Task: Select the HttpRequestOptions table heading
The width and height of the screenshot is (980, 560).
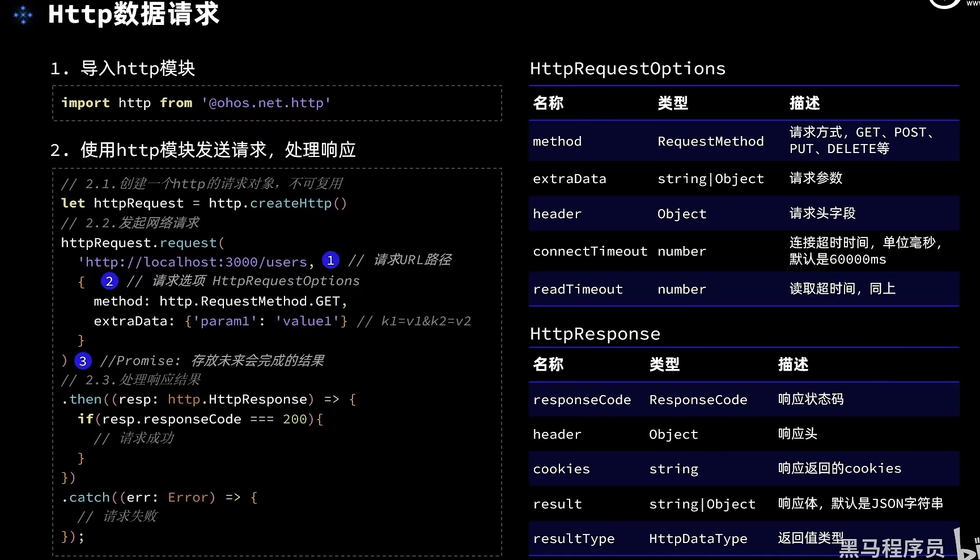Action: pyautogui.click(x=627, y=69)
